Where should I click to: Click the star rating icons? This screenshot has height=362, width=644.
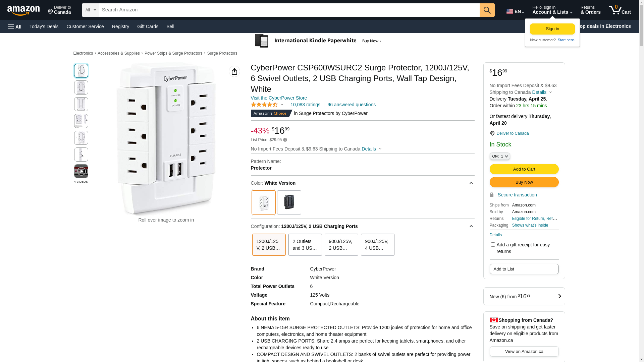click(x=264, y=105)
